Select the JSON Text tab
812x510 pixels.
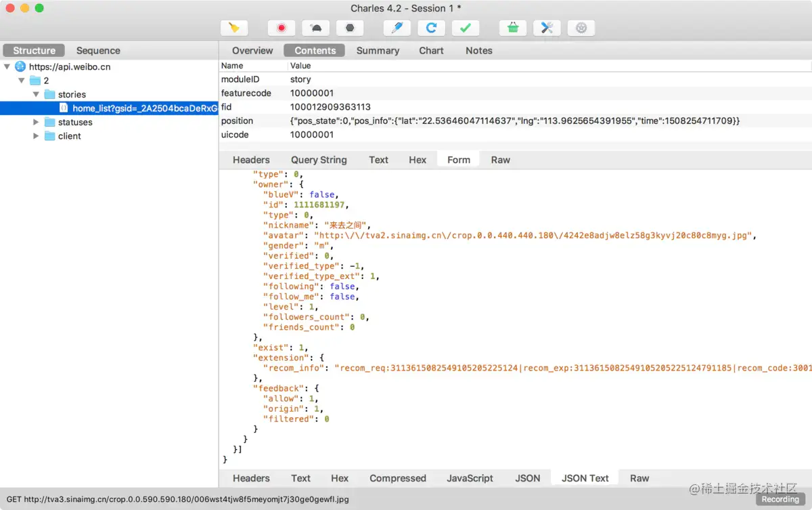[x=585, y=478]
